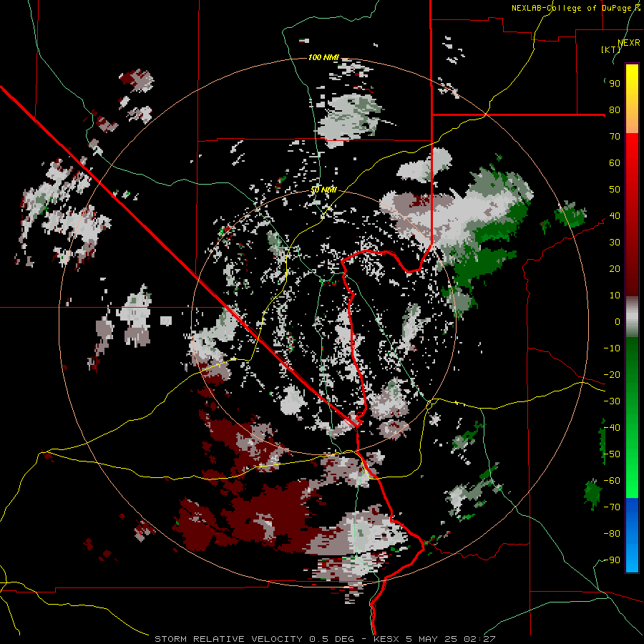Click the -80 value on the velocity scale

pos(612,534)
